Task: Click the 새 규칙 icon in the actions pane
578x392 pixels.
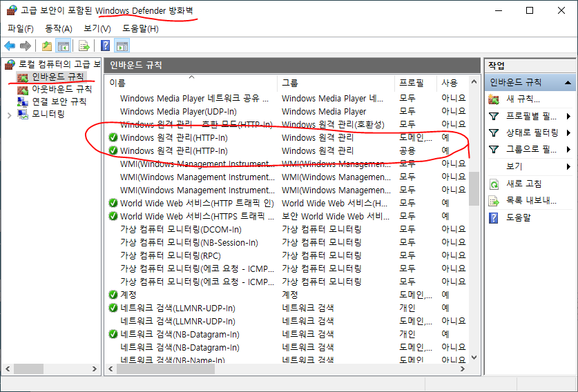Action: 494,99
